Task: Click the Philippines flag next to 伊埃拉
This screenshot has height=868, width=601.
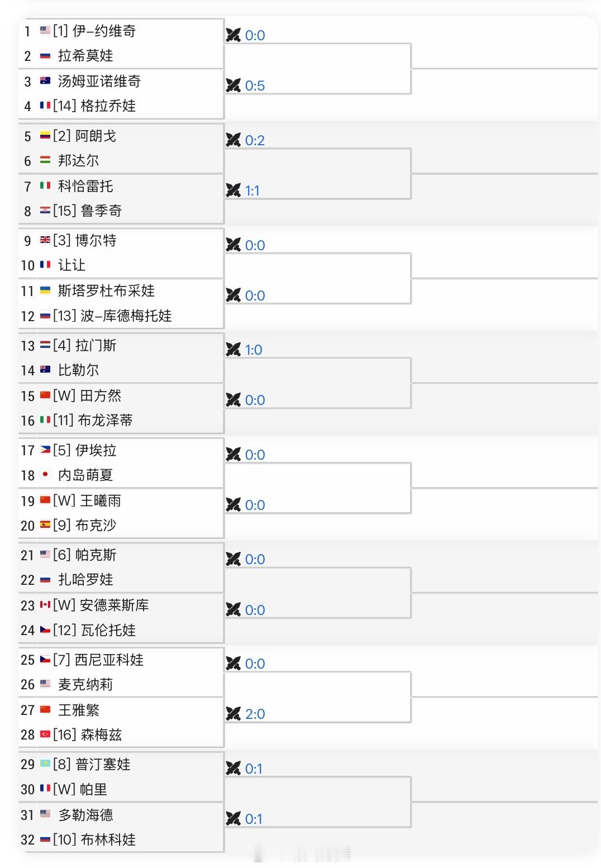Action: 45,450
